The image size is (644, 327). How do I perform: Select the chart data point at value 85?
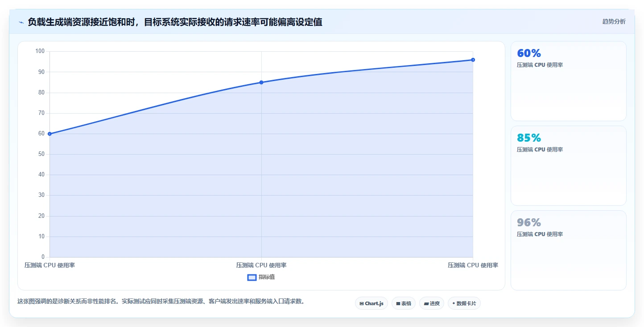pos(261,82)
